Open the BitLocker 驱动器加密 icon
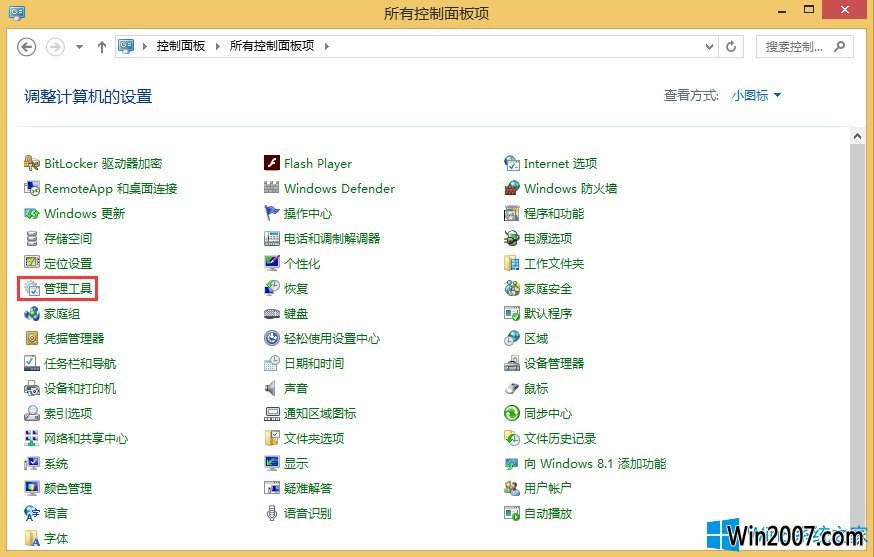The image size is (874, 557). (32, 163)
